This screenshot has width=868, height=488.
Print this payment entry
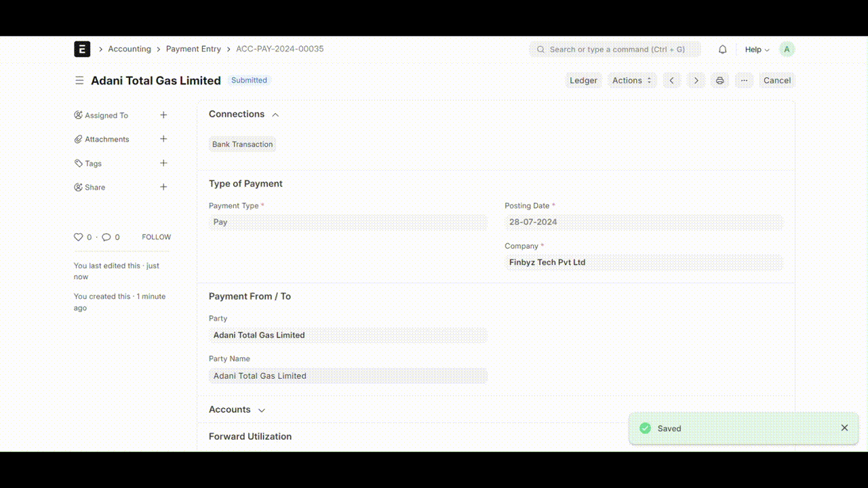[720, 81]
